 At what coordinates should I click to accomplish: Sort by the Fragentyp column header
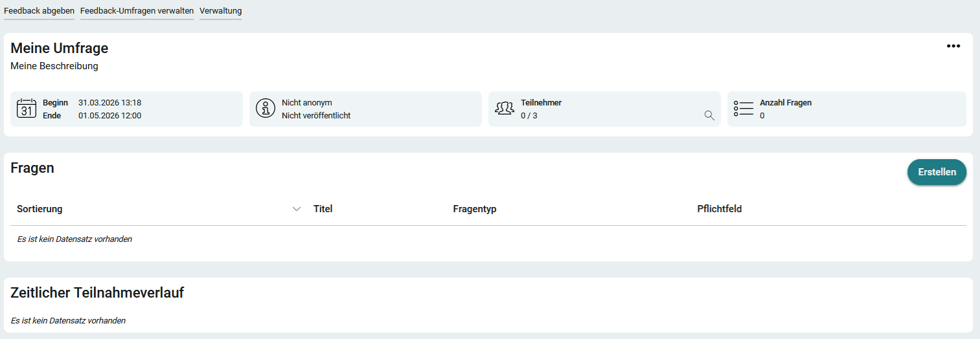(474, 209)
